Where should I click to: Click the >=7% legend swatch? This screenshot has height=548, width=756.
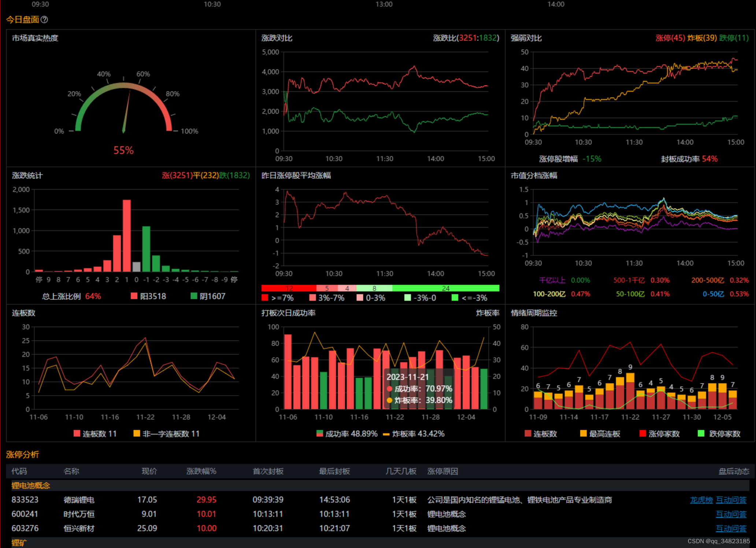pos(265,298)
